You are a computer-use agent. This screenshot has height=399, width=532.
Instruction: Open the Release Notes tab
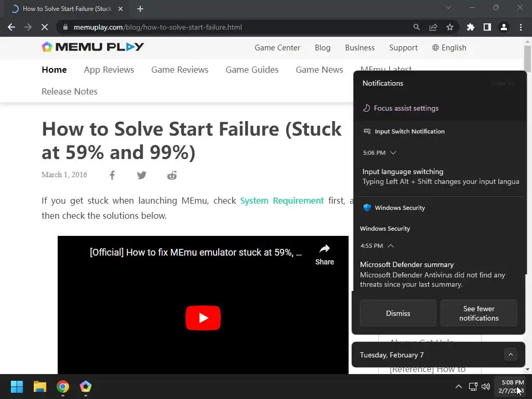click(70, 91)
